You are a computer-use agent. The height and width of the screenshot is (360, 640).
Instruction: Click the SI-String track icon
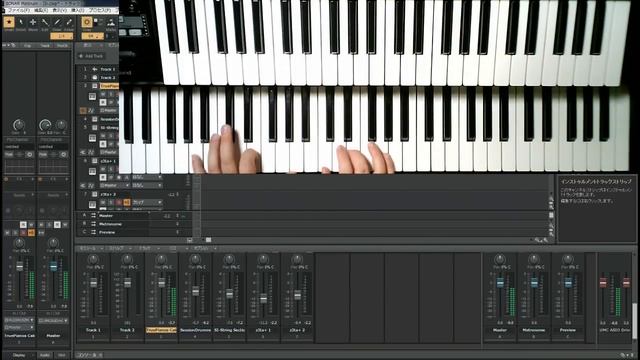[95, 128]
